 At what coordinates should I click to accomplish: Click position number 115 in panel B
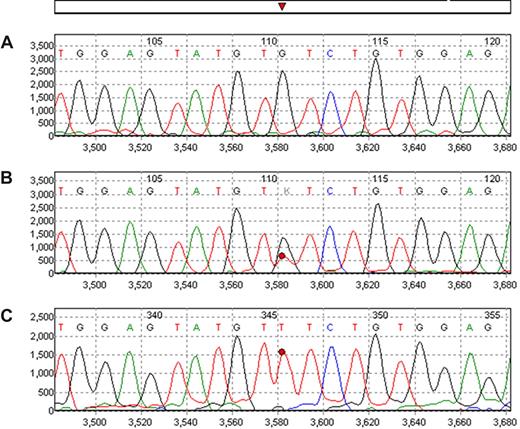click(380, 179)
